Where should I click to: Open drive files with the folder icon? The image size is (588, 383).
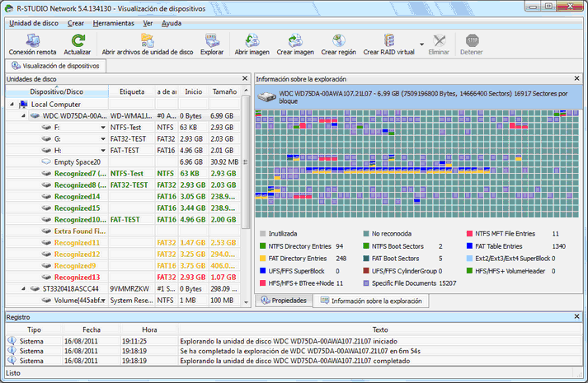pyautogui.click(x=148, y=40)
